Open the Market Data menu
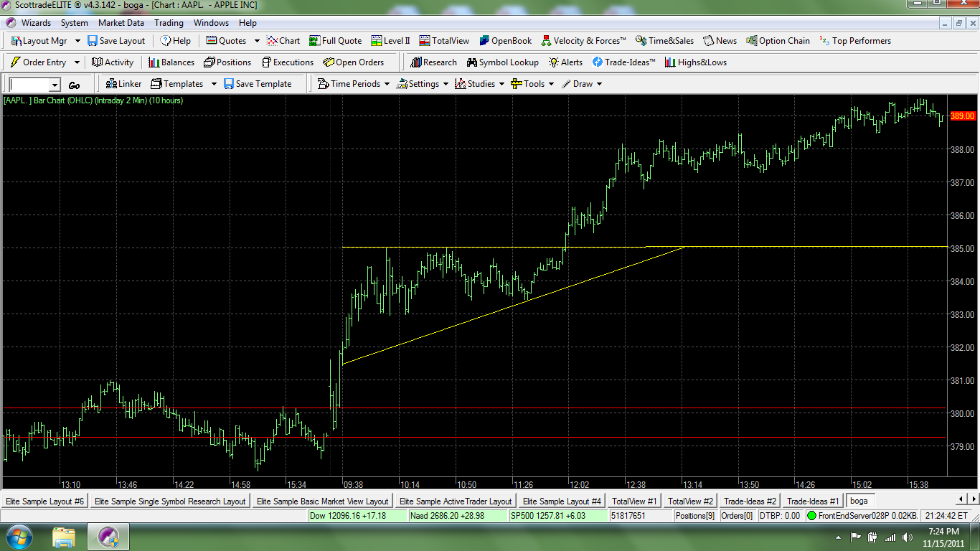Image resolution: width=980 pixels, height=551 pixels. pos(121,23)
